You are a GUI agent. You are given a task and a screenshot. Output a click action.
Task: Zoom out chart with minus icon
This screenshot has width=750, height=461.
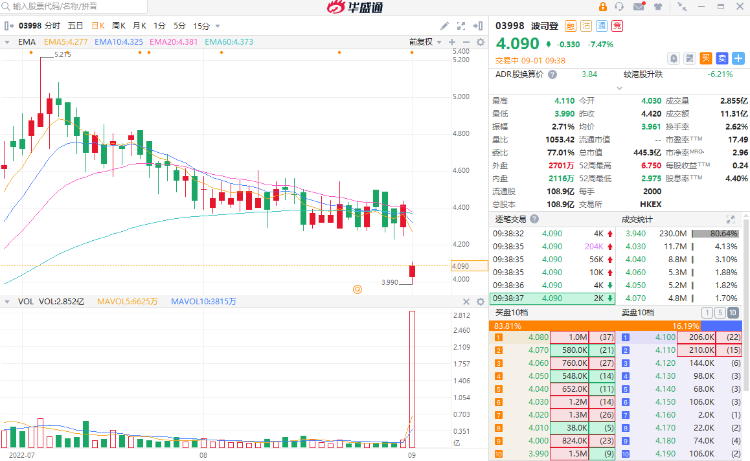click(x=466, y=42)
